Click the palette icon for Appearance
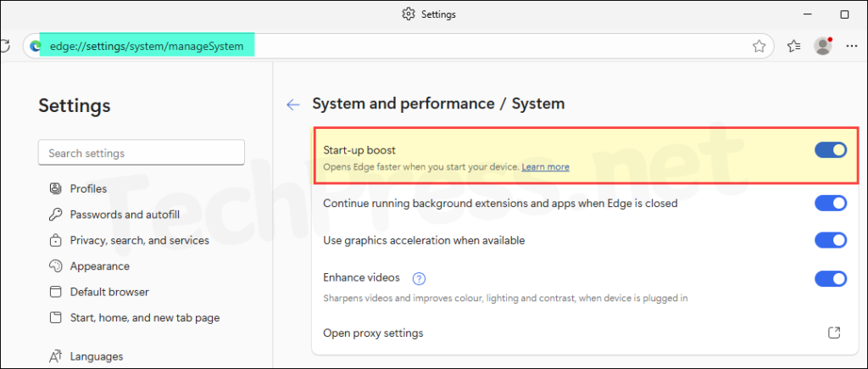 pyautogui.click(x=55, y=266)
